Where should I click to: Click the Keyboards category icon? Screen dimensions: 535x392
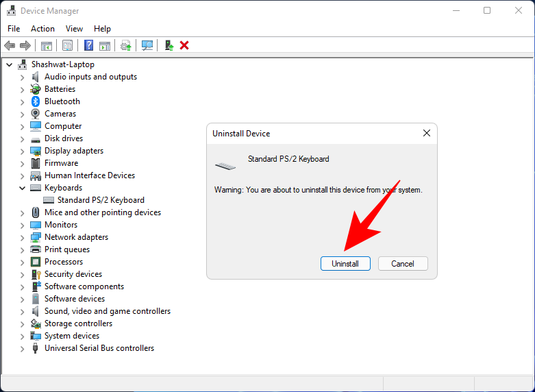tap(36, 188)
